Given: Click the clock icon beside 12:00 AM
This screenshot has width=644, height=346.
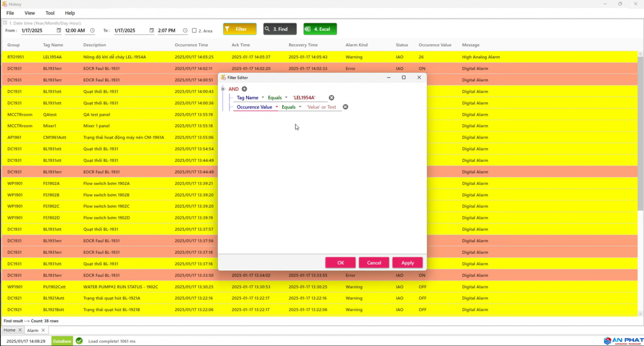Looking at the screenshot, I should click(93, 31).
